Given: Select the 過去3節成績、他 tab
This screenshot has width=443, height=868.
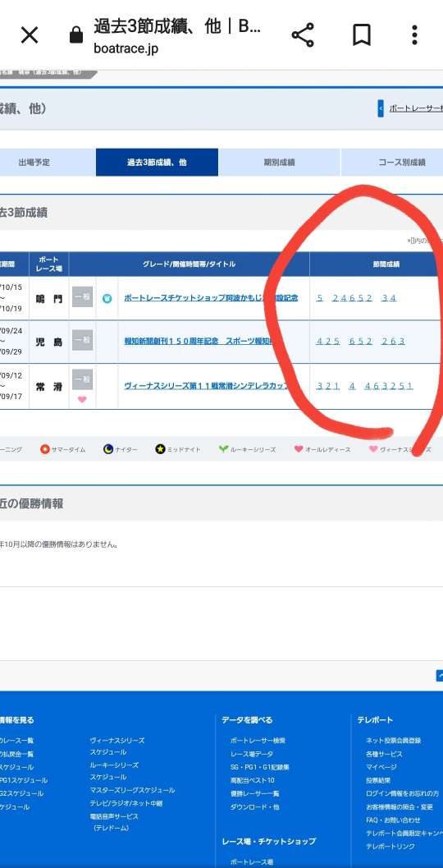Looking at the screenshot, I should pyautogui.click(x=157, y=163).
